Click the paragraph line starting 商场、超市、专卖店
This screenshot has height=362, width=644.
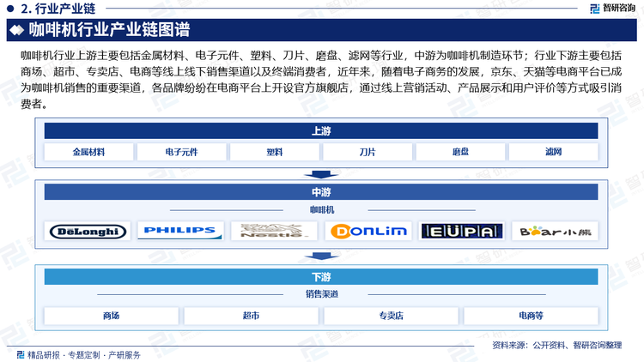[321, 72]
